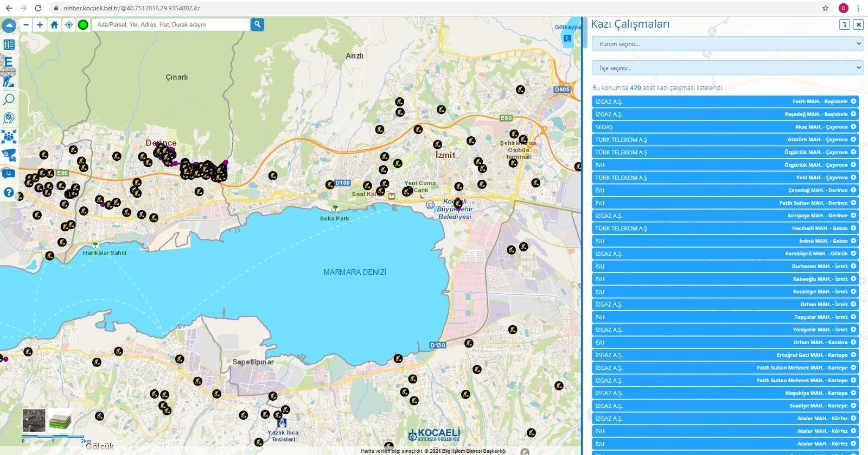Collapse the sidebar with the round arrow button
868x455 pixels.
click(9, 26)
